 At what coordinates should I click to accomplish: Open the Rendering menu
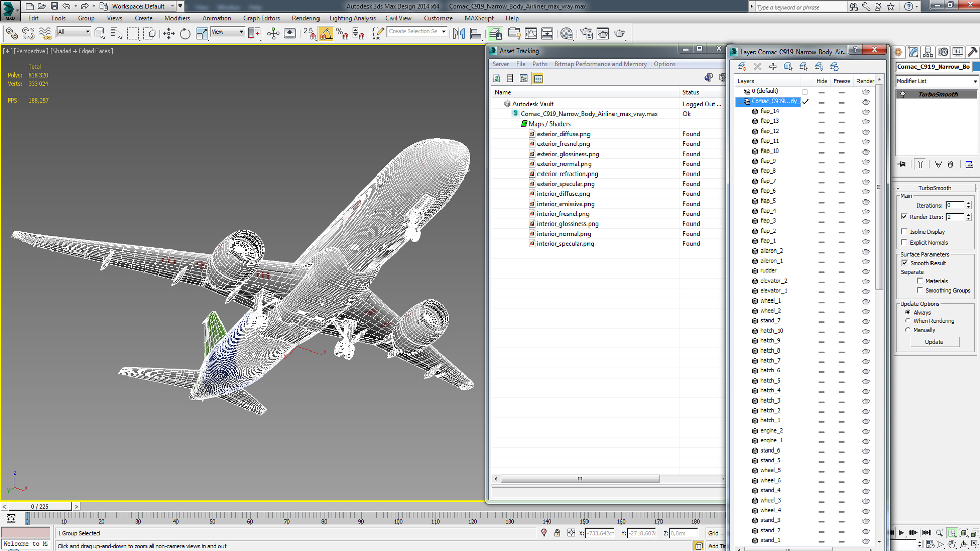(306, 18)
